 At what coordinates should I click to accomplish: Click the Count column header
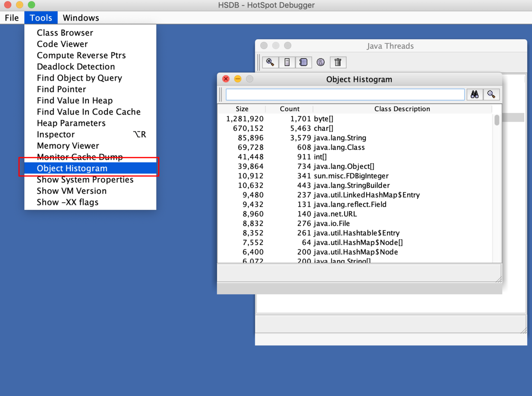click(290, 109)
